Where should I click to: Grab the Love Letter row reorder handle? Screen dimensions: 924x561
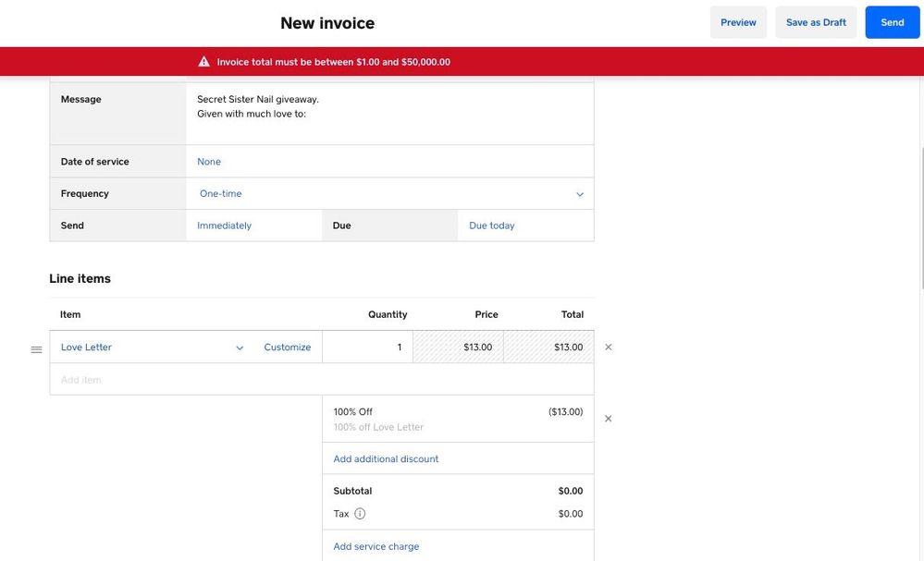[x=37, y=349]
